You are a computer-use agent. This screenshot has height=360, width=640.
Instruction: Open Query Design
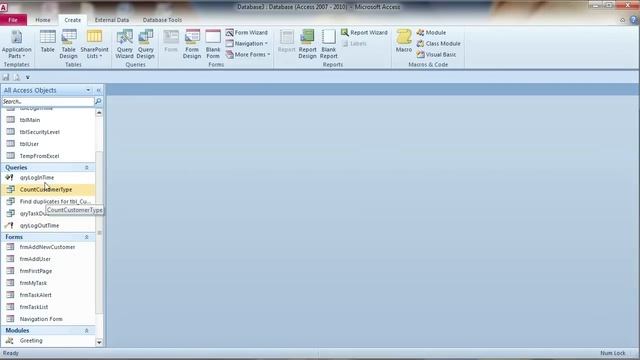146,44
